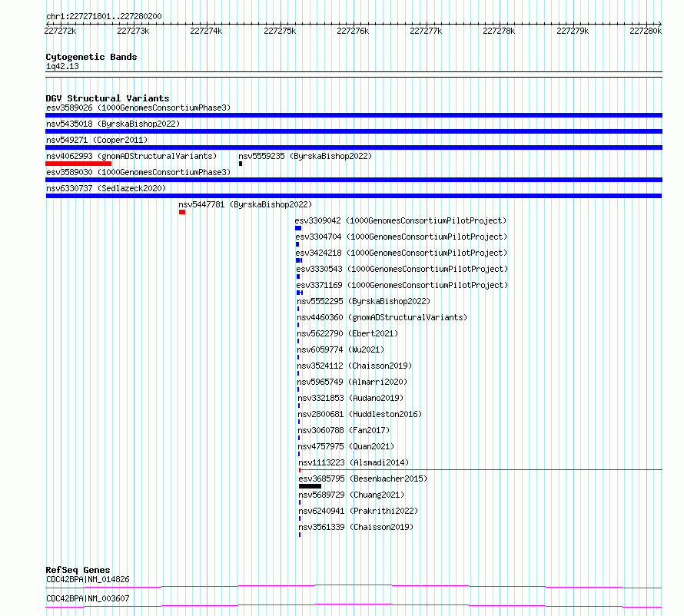
Task: Click nsv1113223 (Alsmadi2014) label
Action: (x=354, y=462)
